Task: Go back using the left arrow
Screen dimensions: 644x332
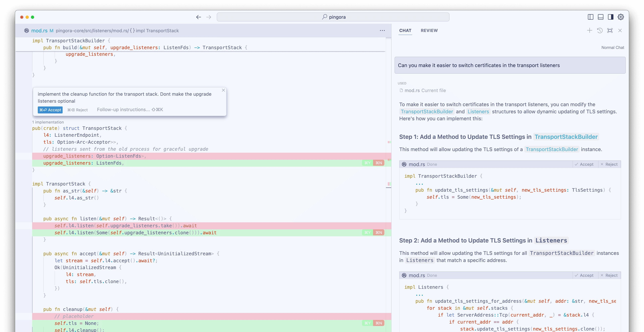Action: pos(199,17)
